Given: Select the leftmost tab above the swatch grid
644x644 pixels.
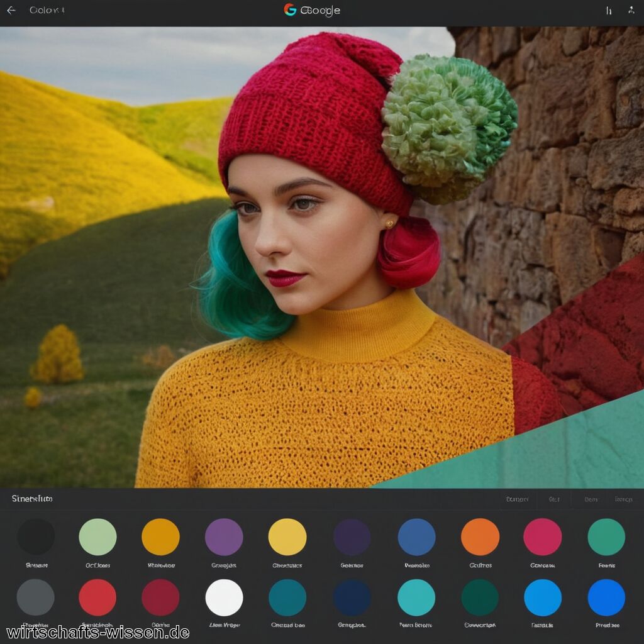Looking at the screenshot, I should tap(517, 499).
